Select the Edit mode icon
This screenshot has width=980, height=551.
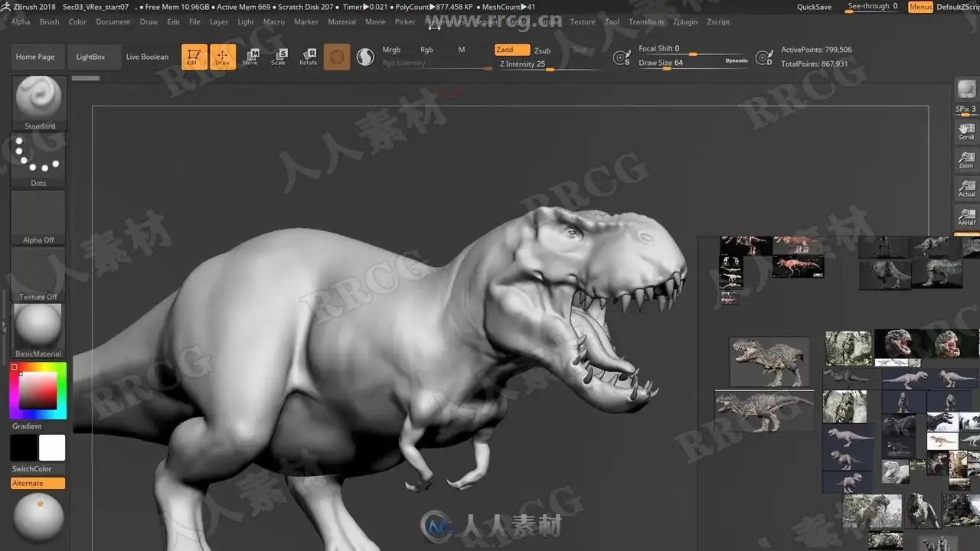pyautogui.click(x=194, y=57)
